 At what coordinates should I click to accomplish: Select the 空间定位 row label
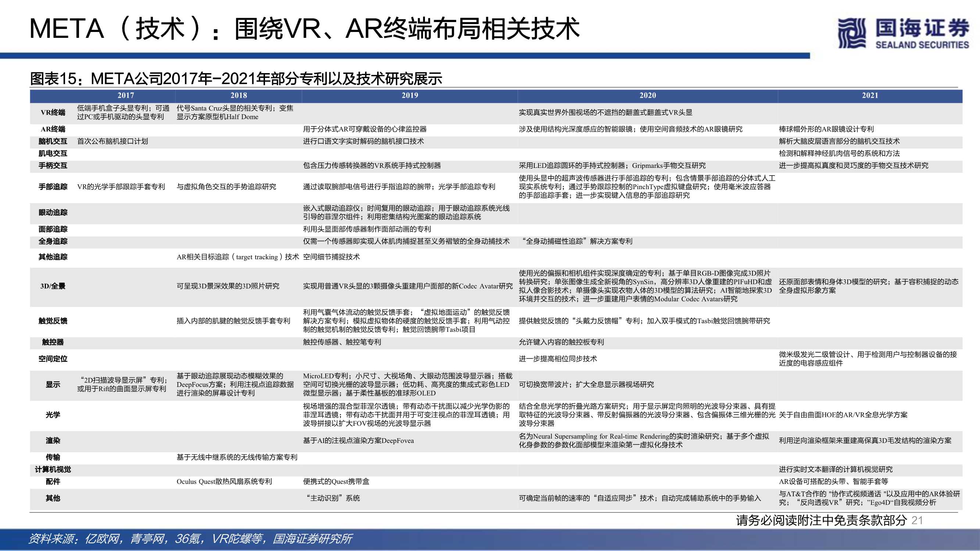[53, 359]
